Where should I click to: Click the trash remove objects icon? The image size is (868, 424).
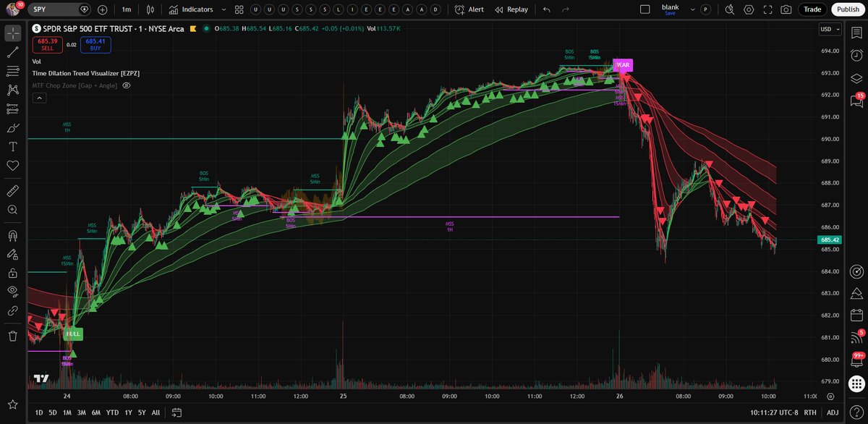click(12, 336)
